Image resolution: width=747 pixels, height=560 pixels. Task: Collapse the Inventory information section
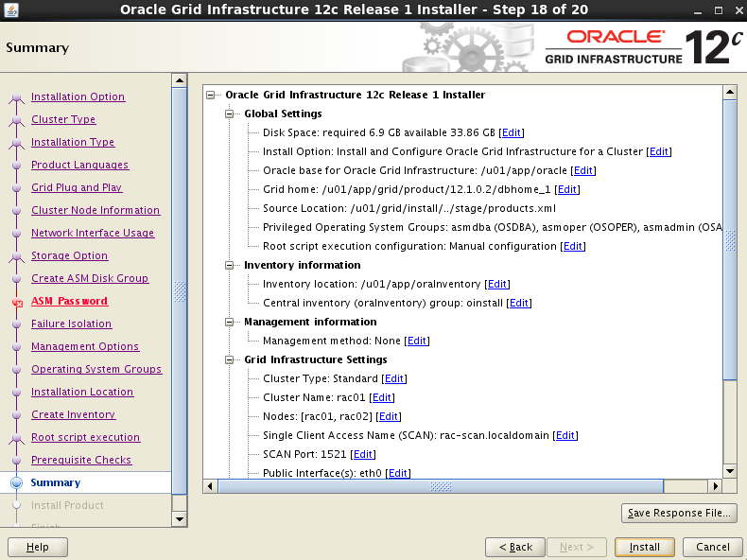click(229, 265)
